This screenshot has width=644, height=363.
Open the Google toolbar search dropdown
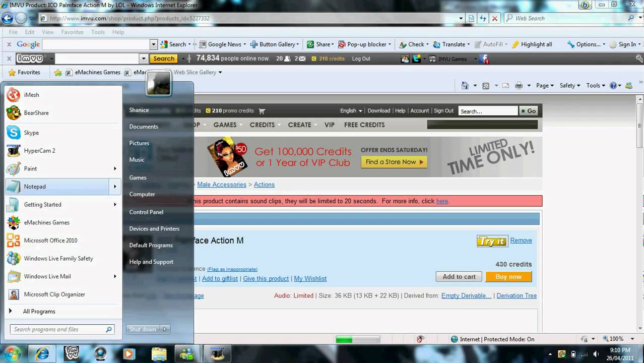[154, 44]
